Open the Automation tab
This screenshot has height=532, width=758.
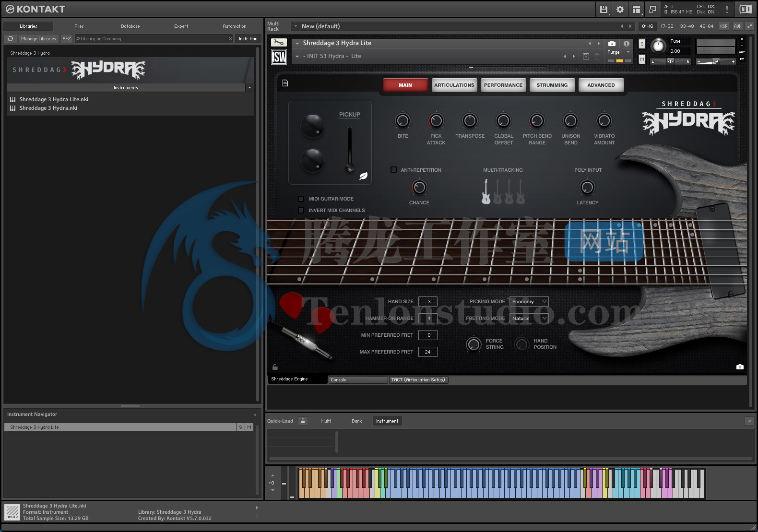[x=235, y=26]
